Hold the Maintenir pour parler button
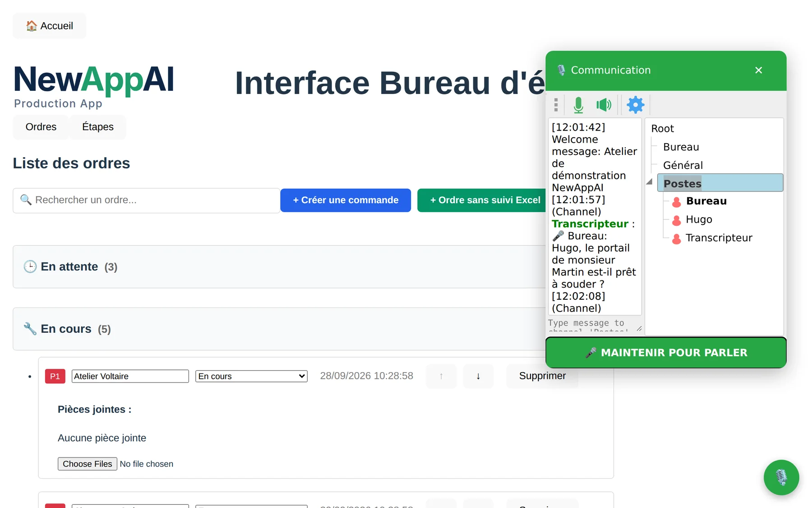 666,353
